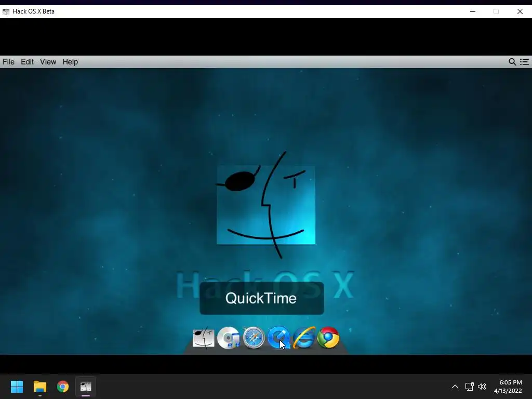The width and height of the screenshot is (532, 399).
Task: Open Google Chrome from Windows taskbar
Action: point(63,387)
